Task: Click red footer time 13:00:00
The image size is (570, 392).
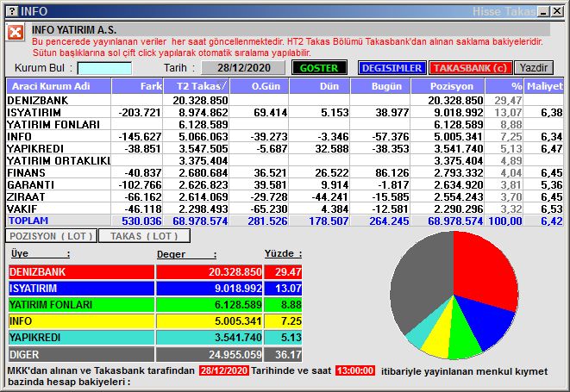Action: pyautogui.click(x=355, y=371)
